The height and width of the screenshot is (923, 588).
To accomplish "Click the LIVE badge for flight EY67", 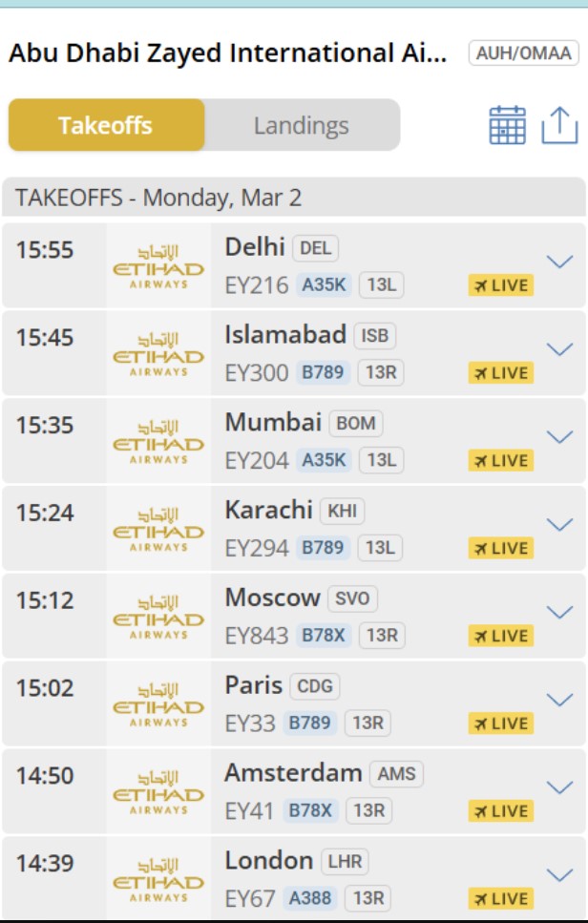I will (500, 898).
